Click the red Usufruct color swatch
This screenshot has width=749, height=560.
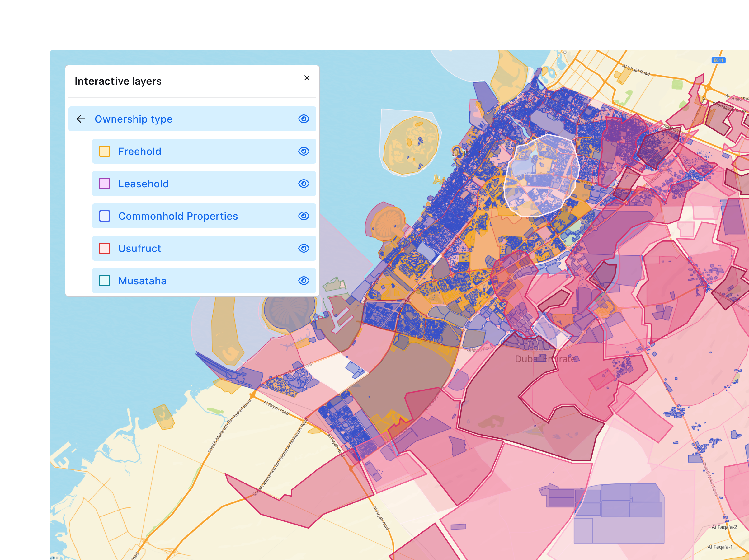point(105,248)
